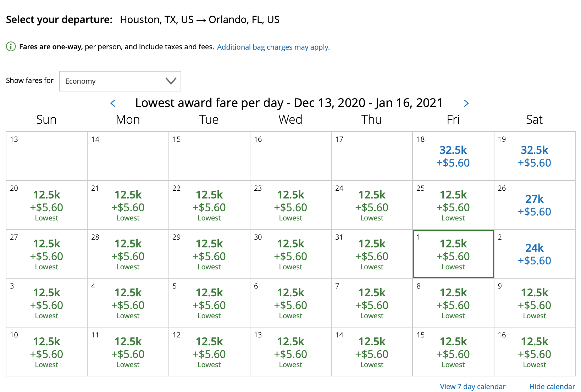Select the 32.5k fare on December 18
Image resolution: width=581 pixels, height=392 pixels.
click(x=453, y=156)
